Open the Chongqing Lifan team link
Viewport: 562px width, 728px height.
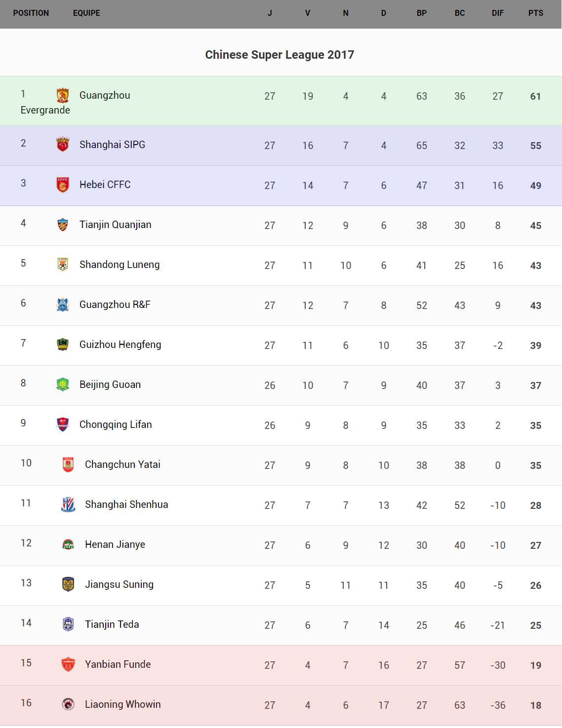pyautogui.click(x=116, y=424)
